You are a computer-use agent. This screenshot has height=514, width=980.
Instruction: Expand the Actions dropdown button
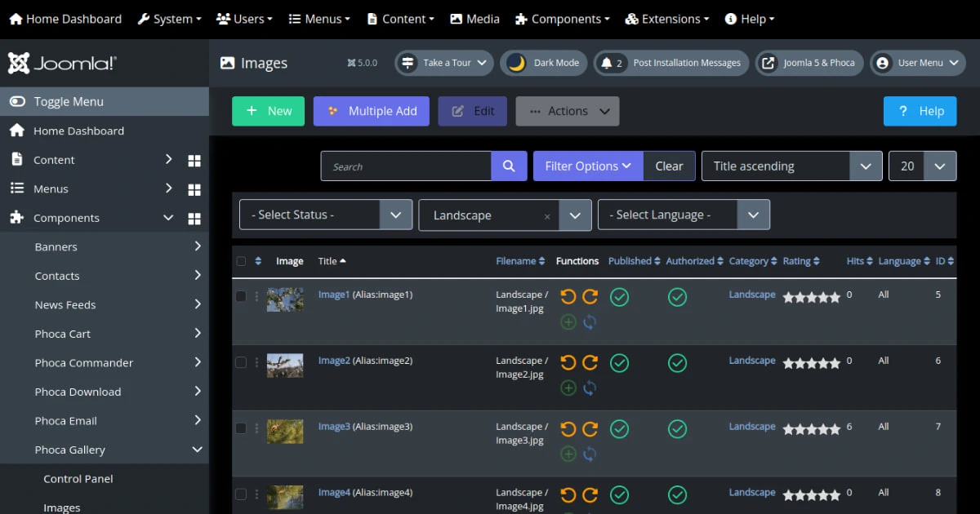568,112
